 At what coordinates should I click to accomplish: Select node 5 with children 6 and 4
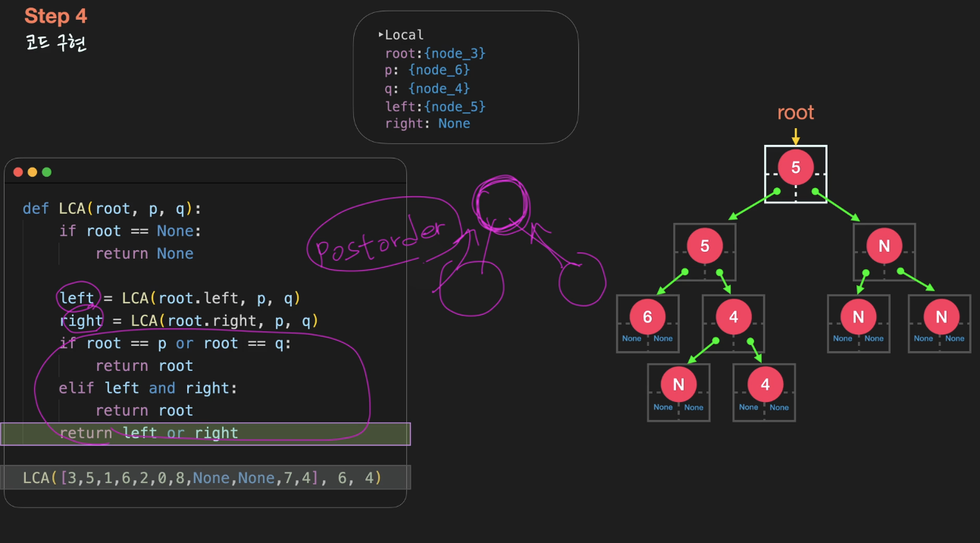705,246
